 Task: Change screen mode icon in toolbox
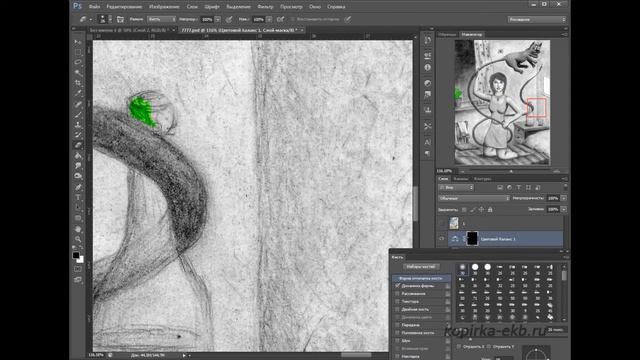click(78, 280)
